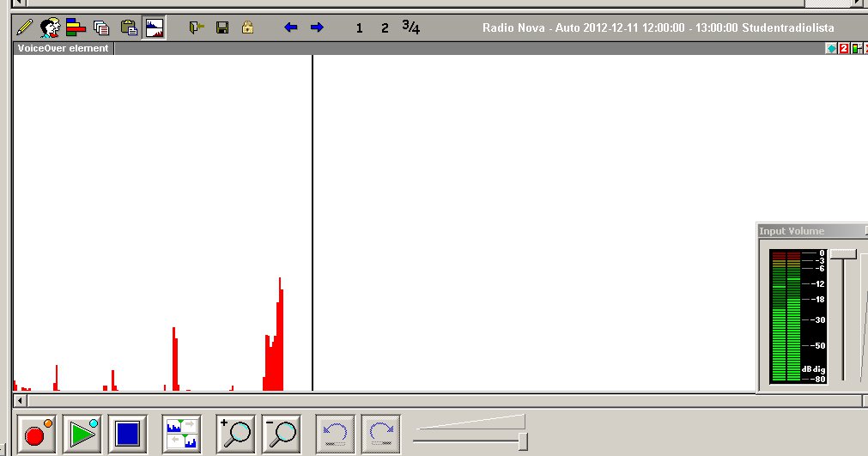Click the red 2 header icon

coord(844,49)
